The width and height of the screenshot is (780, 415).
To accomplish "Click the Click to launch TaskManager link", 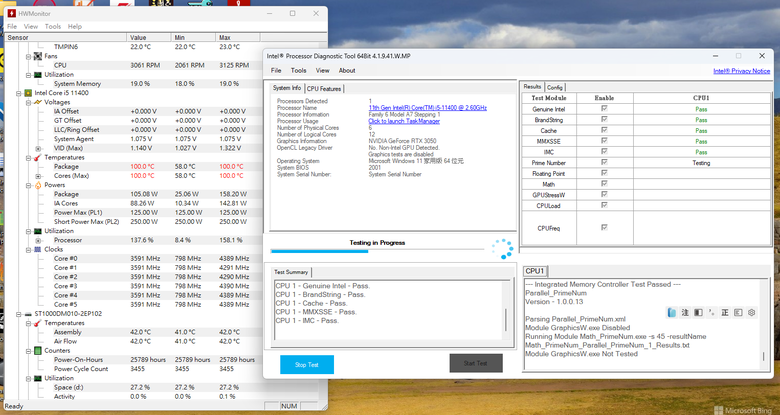I will point(404,121).
